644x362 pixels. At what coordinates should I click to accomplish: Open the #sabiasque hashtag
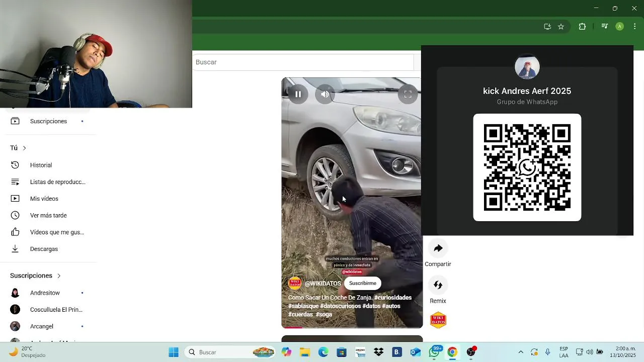tap(303, 306)
